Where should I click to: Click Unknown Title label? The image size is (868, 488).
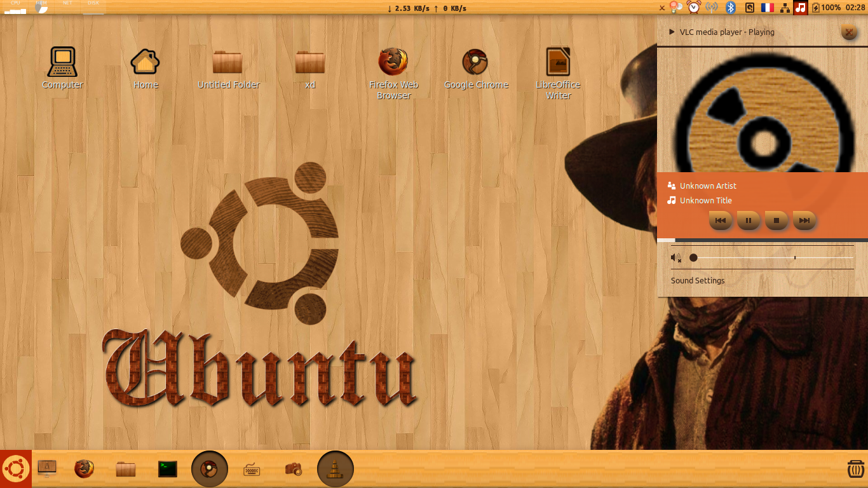pyautogui.click(x=706, y=200)
